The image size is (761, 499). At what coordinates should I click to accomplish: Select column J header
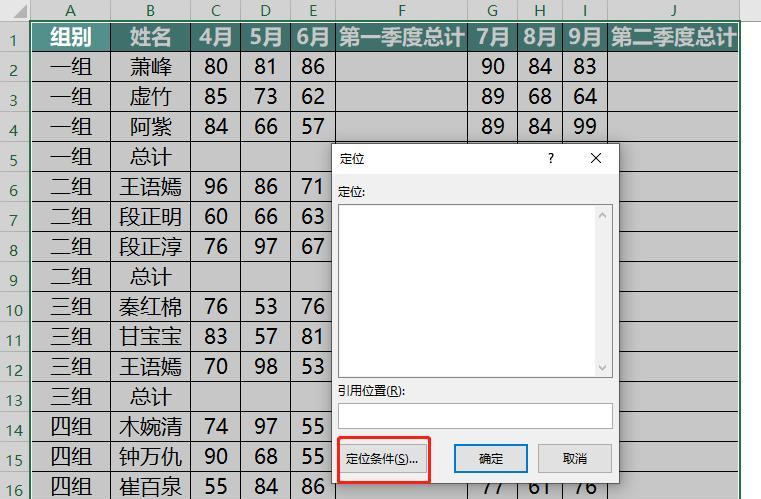(x=673, y=10)
